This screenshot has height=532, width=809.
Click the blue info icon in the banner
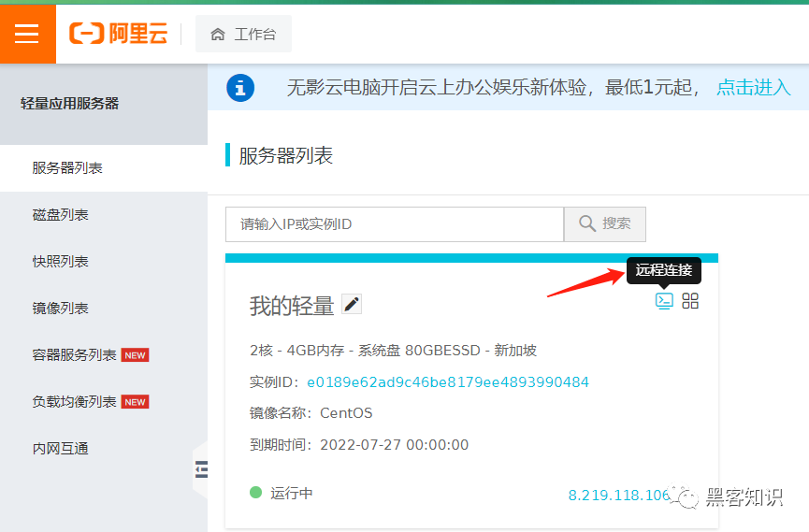click(x=240, y=88)
